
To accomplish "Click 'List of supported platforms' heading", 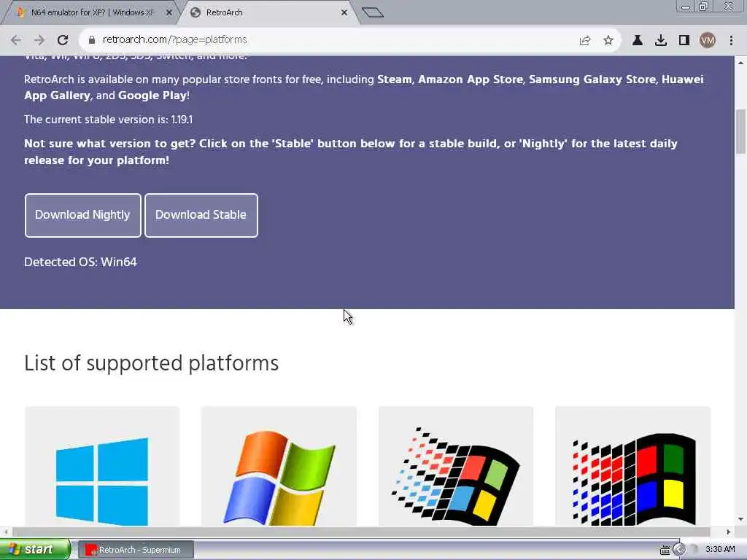I will [152, 363].
